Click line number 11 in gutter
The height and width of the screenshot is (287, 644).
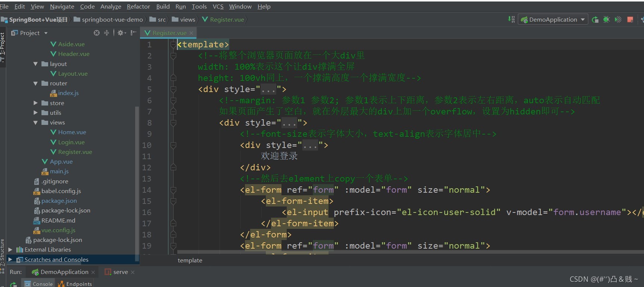(x=147, y=157)
